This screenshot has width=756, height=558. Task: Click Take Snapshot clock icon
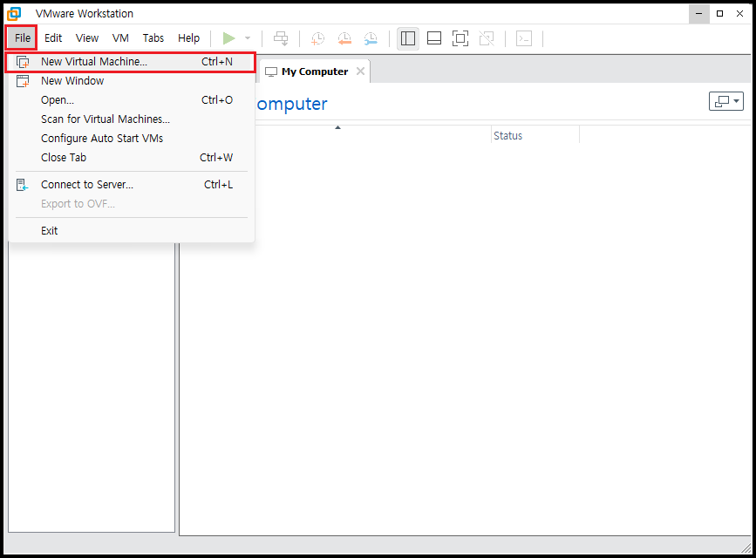point(317,38)
